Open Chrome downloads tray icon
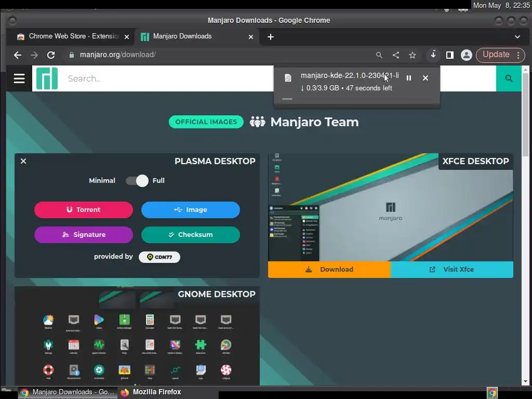Image resolution: width=532 pixels, height=399 pixels. tap(433, 55)
